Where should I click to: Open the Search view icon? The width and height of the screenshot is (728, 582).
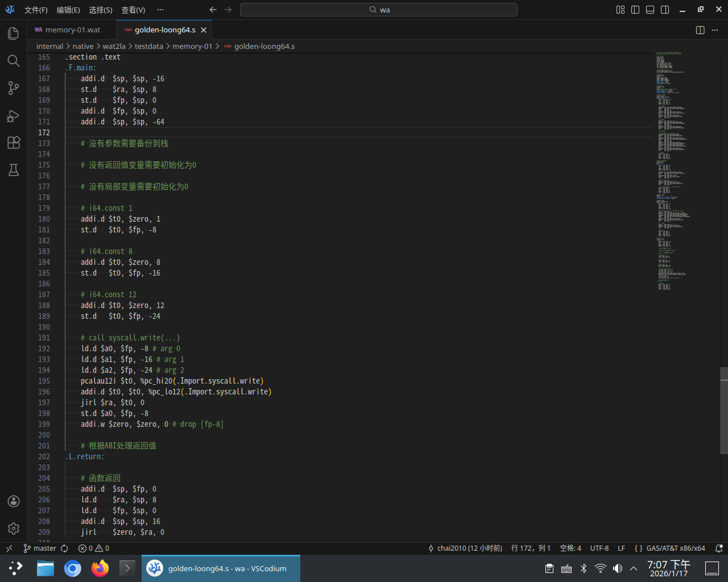pos(14,61)
